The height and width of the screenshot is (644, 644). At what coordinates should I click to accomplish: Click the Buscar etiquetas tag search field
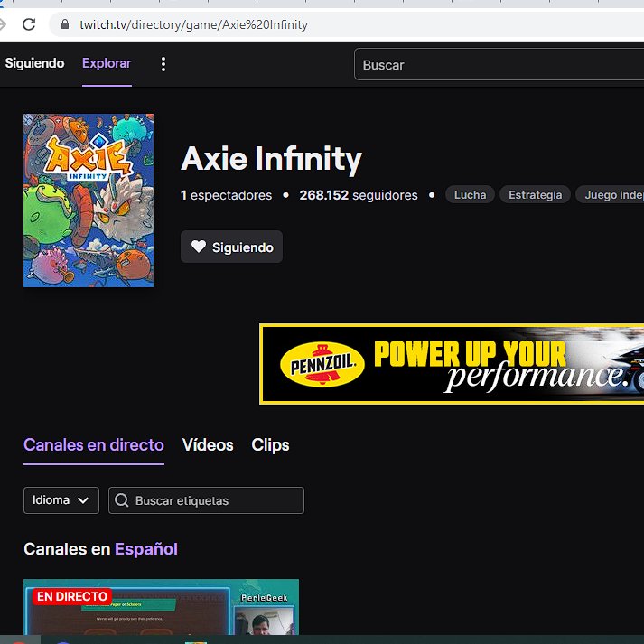point(206,500)
